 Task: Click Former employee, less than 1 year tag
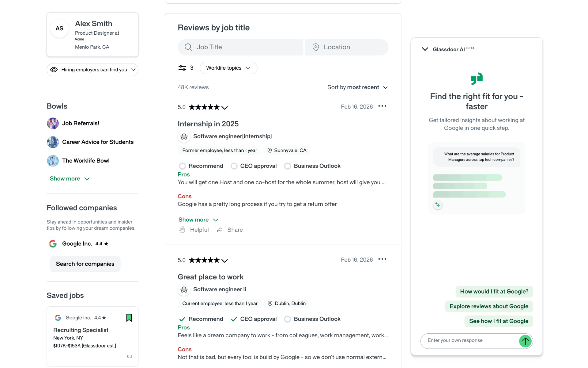pos(220,151)
